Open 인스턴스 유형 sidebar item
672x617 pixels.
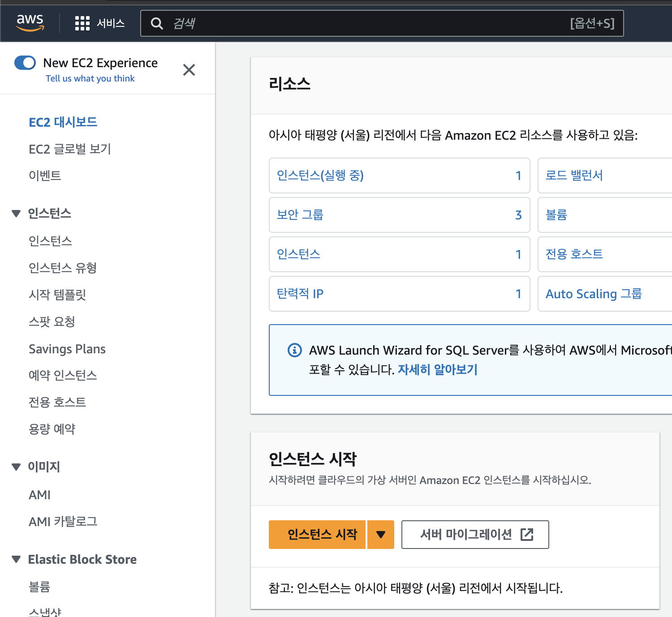coord(63,268)
